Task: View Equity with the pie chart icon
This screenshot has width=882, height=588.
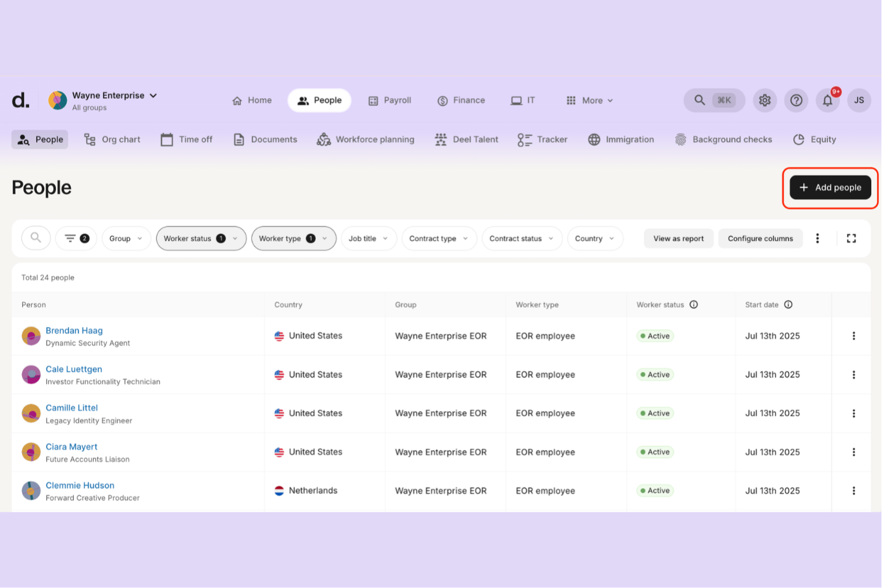Action: point(799,139)
